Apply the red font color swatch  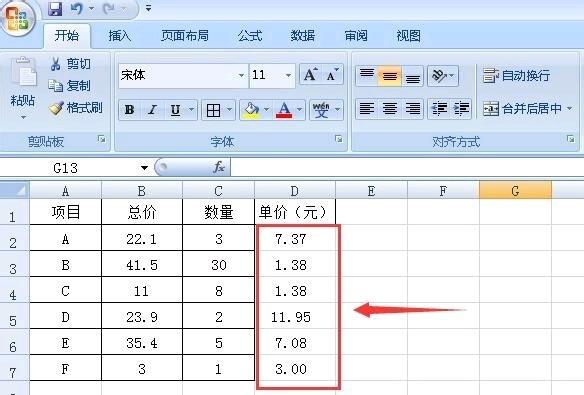pos(284,110)
